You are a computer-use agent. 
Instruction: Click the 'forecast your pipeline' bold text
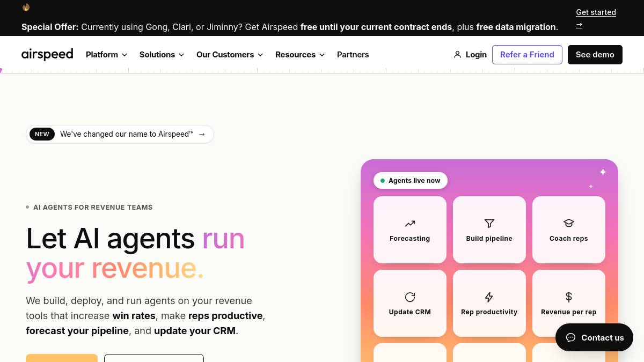point(77,331)
